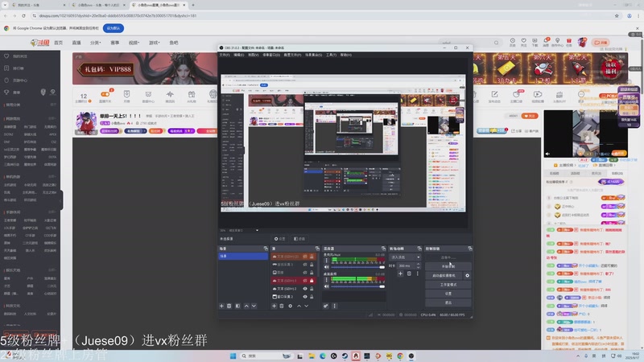Delete selected source with trash icon

282,306
